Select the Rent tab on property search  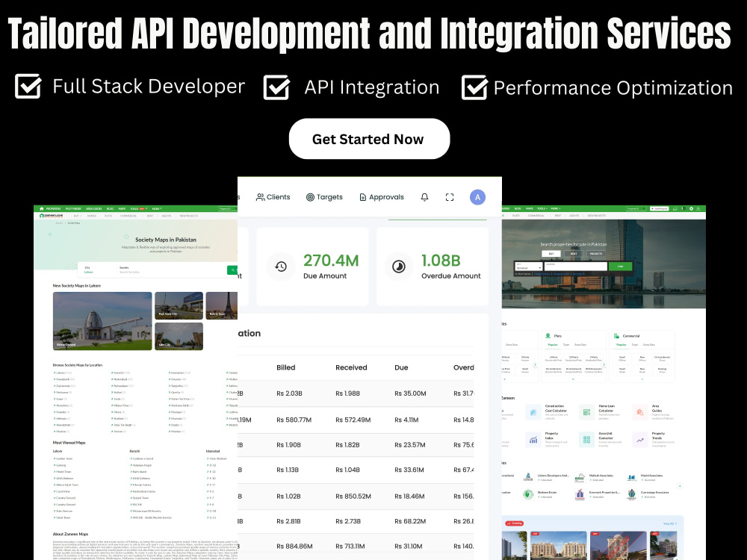click(x=574, y=254)
